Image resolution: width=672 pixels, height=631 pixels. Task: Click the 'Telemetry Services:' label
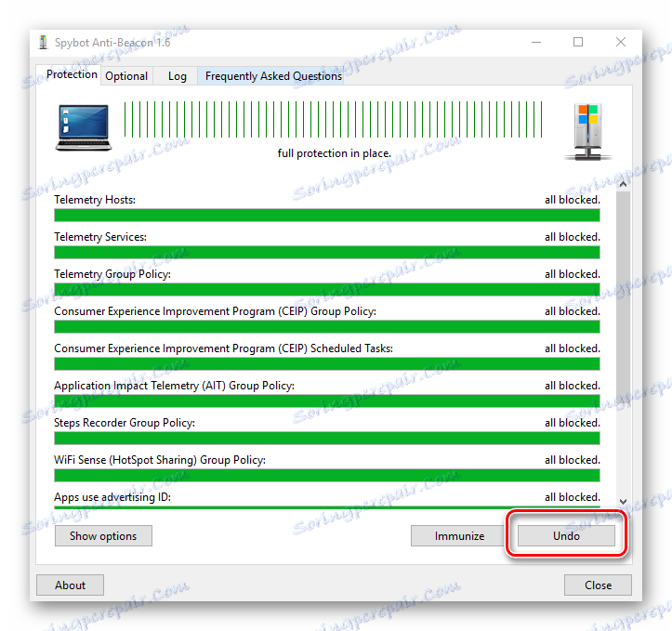100,237
